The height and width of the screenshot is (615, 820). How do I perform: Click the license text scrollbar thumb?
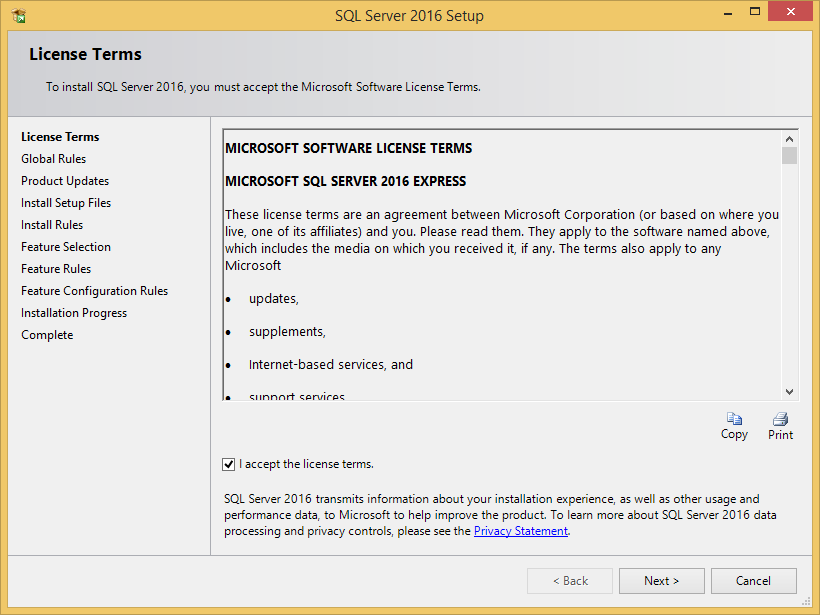click(x=789, y=156)
